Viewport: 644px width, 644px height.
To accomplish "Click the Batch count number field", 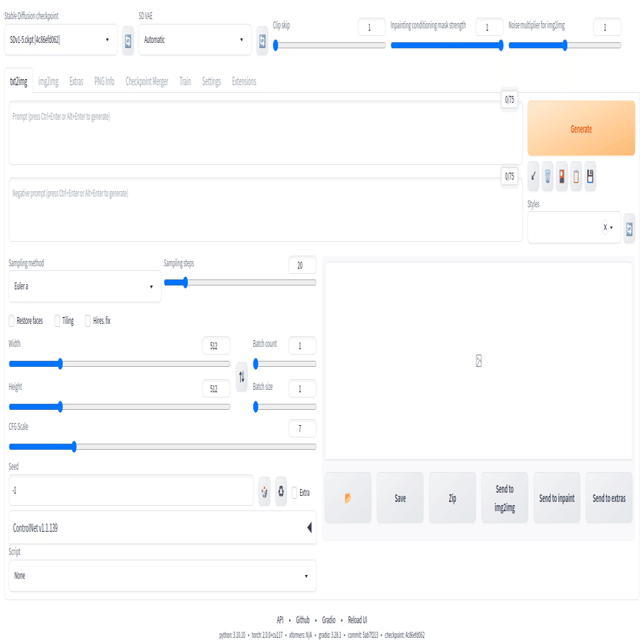I will tap(302, 346).
